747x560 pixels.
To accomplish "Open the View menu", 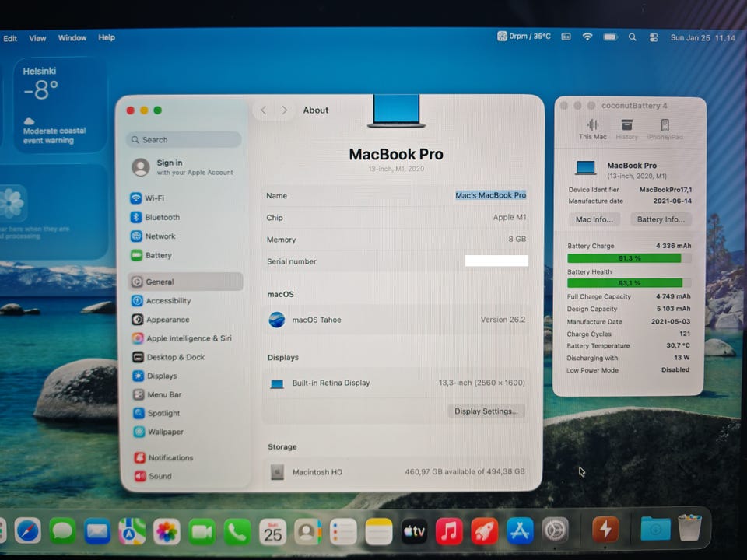I will click(x=37, y=38).
